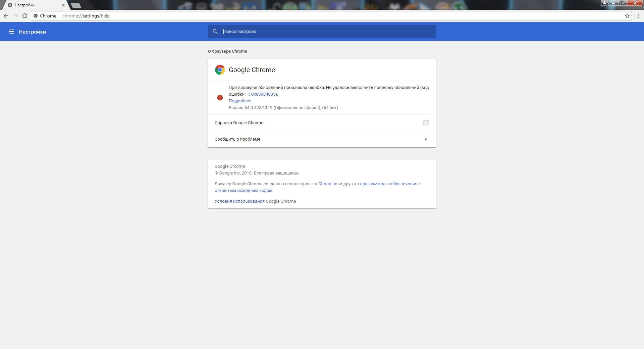Screen dimensions: 644x349
Task: Open the settings hamburger menu
Action: [11, 32]
